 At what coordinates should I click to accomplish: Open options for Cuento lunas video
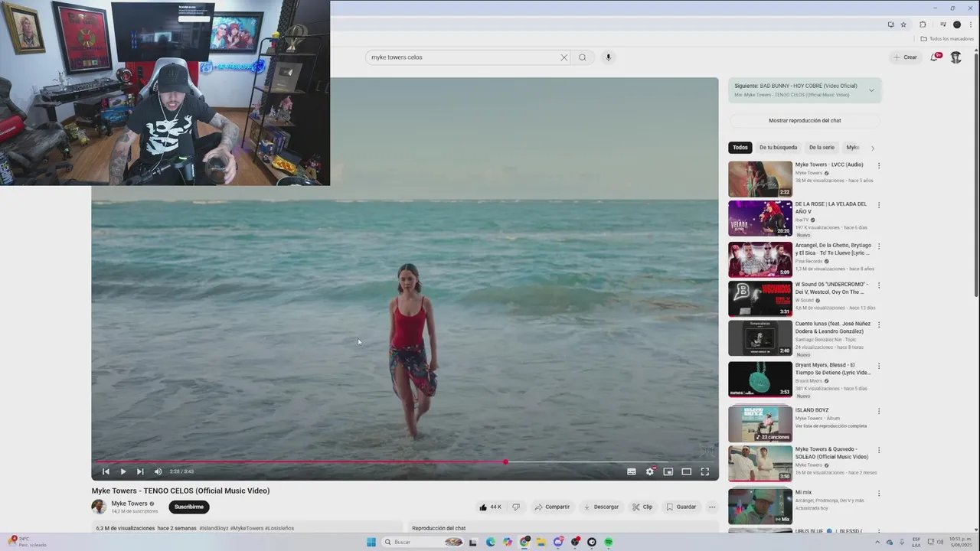[x=879, y=324]
